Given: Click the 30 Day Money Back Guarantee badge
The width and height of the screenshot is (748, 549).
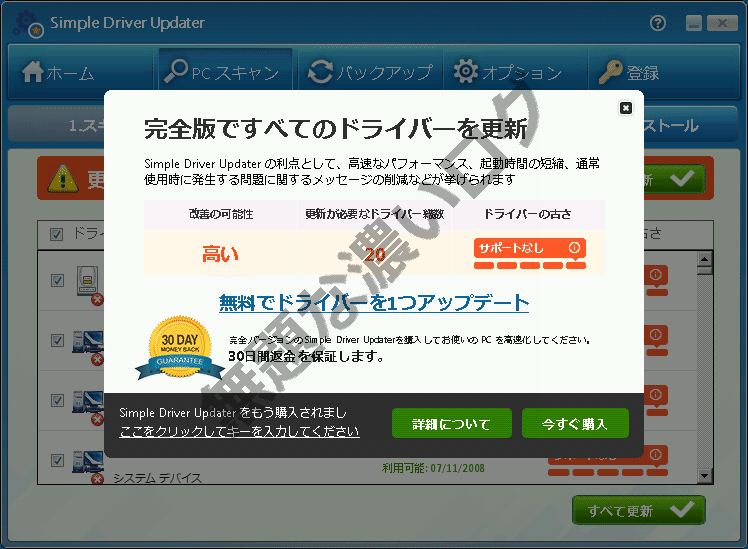Looking at the screenshot, I should (180, 348).
